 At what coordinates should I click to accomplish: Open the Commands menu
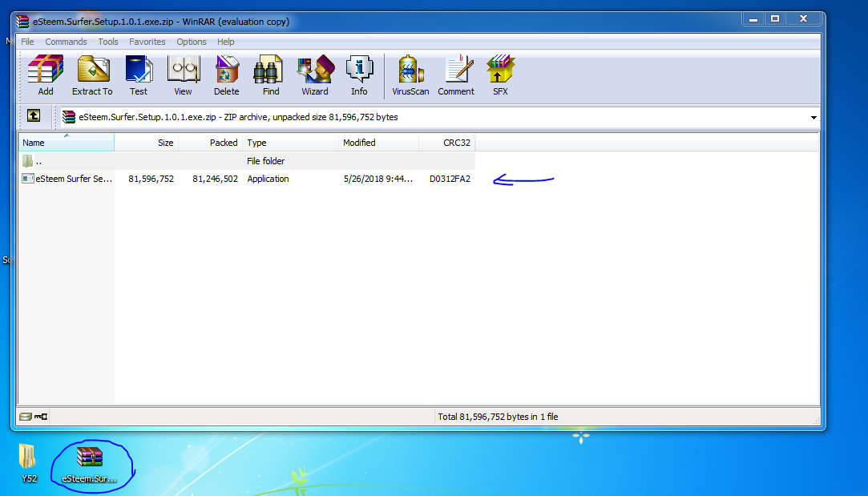(66, 42)
